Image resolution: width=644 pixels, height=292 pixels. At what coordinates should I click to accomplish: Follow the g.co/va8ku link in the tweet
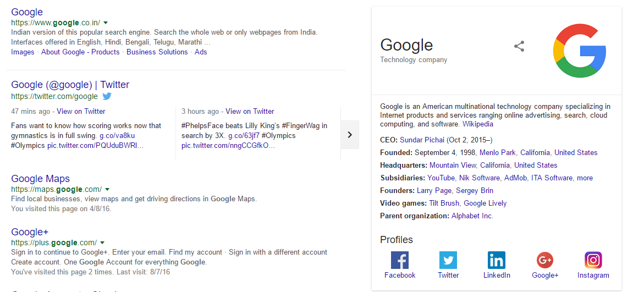(x=117, y=135)
